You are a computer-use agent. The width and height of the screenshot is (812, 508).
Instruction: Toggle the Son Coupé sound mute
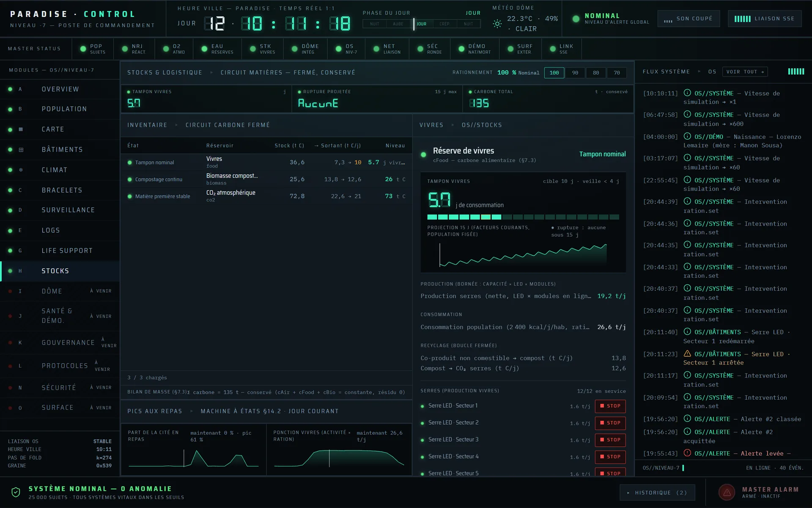[689, 19]
